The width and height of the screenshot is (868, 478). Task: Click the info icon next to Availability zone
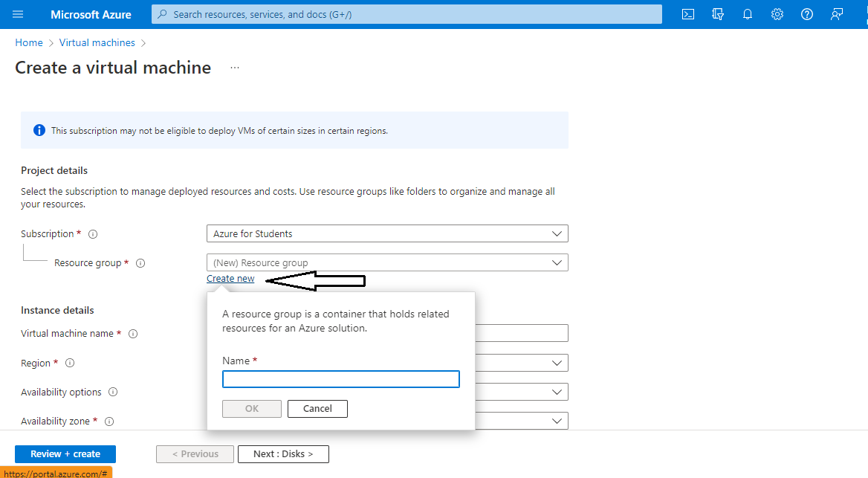coord(109,422)
